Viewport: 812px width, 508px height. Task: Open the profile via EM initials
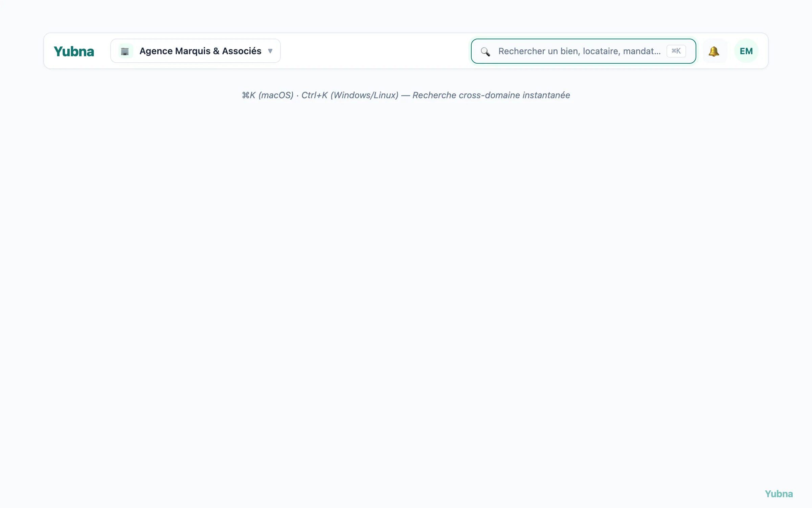746,51
